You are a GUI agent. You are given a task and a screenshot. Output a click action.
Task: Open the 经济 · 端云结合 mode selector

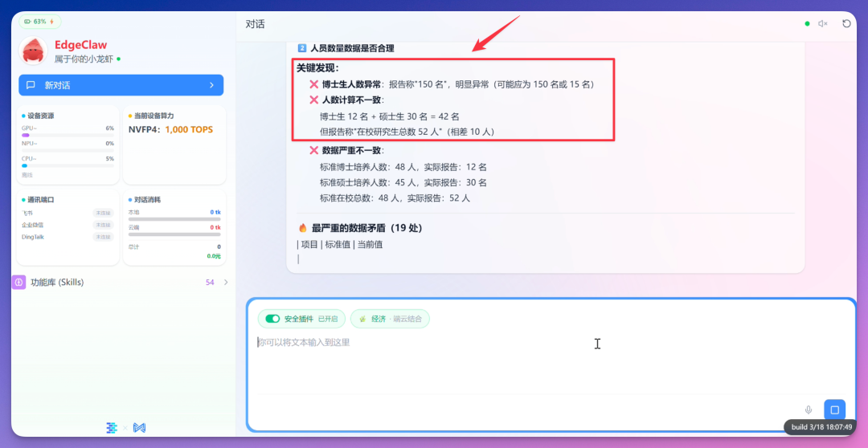390,319
